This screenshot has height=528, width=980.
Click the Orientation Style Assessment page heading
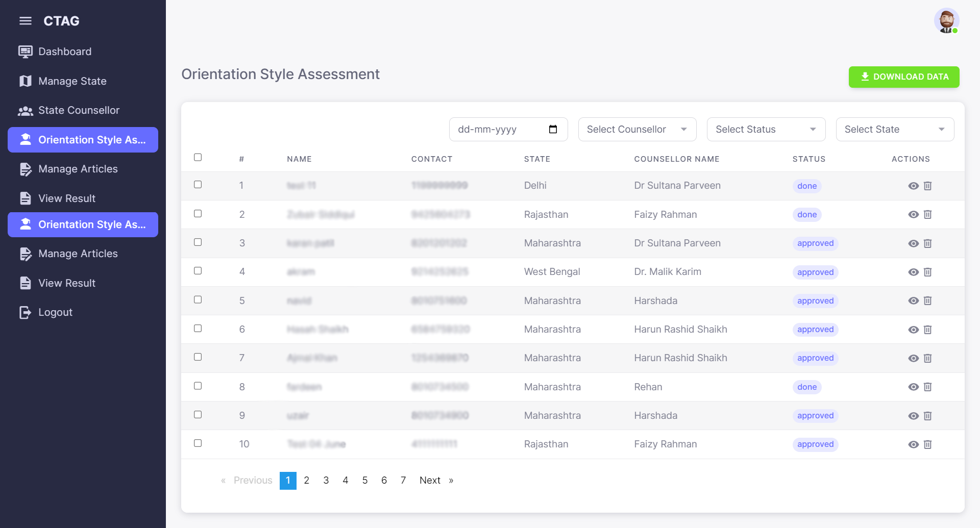[x=281, y=74]
